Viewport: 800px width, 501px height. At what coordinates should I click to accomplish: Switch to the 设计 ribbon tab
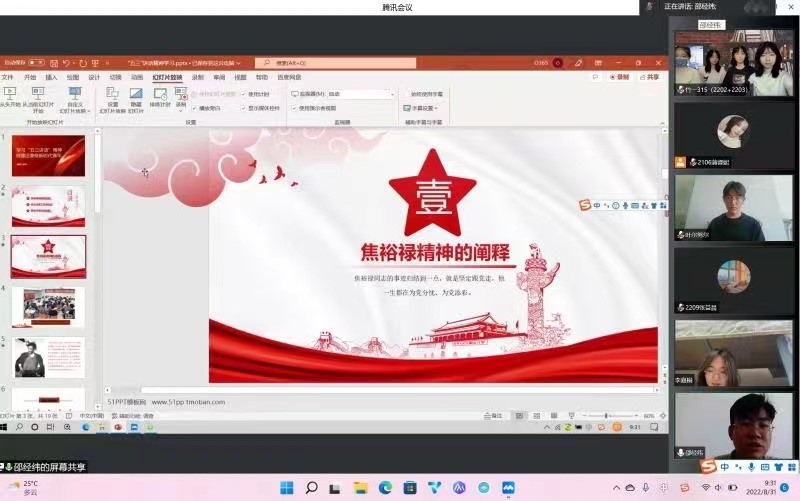pos(94,77)
